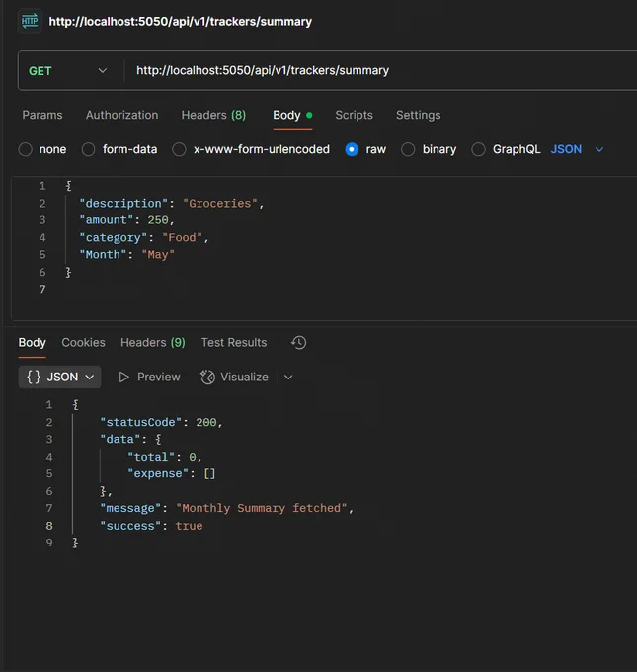Click the HTTP request icon beside the title
This screenshot has width=637, height=672.
click(30, 21)
